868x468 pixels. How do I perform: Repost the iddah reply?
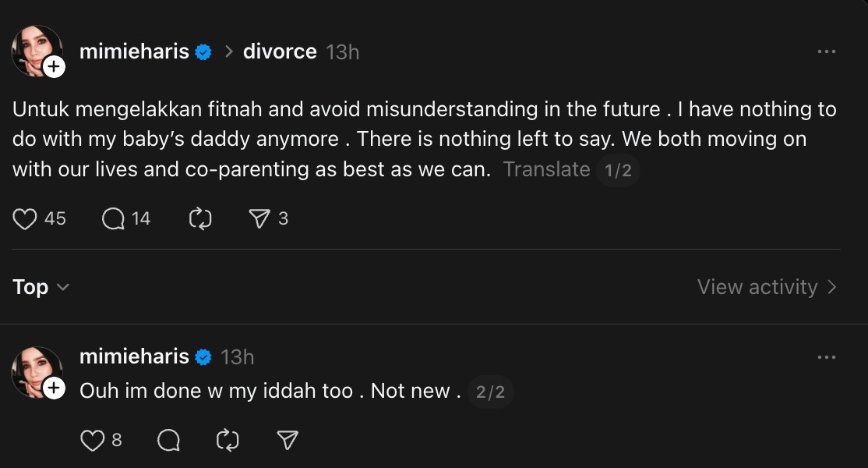[x=228, y=441]
